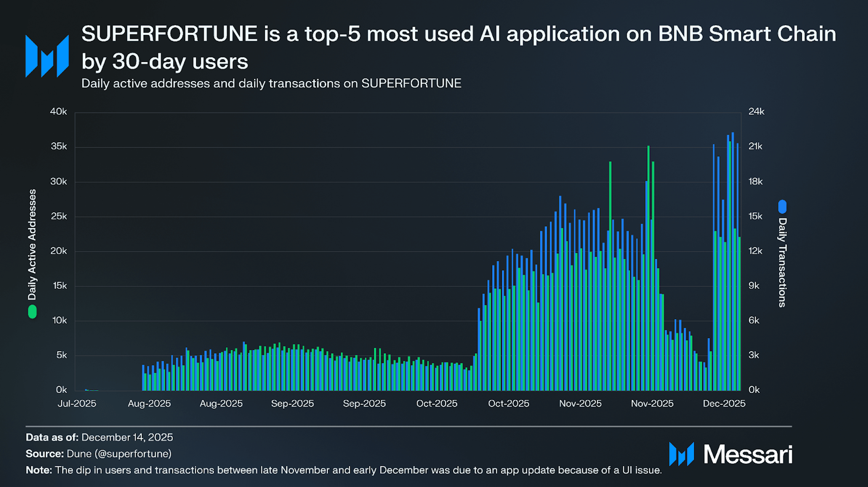Click the Messari wordmark at bottom-right
868x487 pixels.
(748, 454)
